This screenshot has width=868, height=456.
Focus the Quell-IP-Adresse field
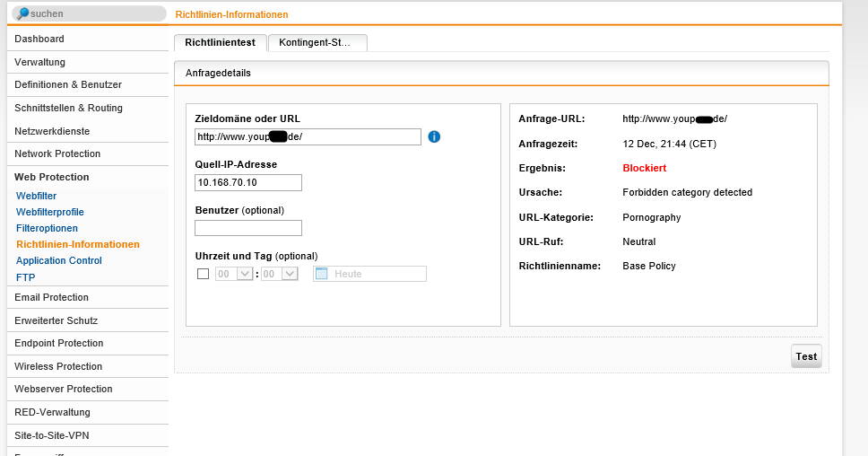click(x=248, y=182)
